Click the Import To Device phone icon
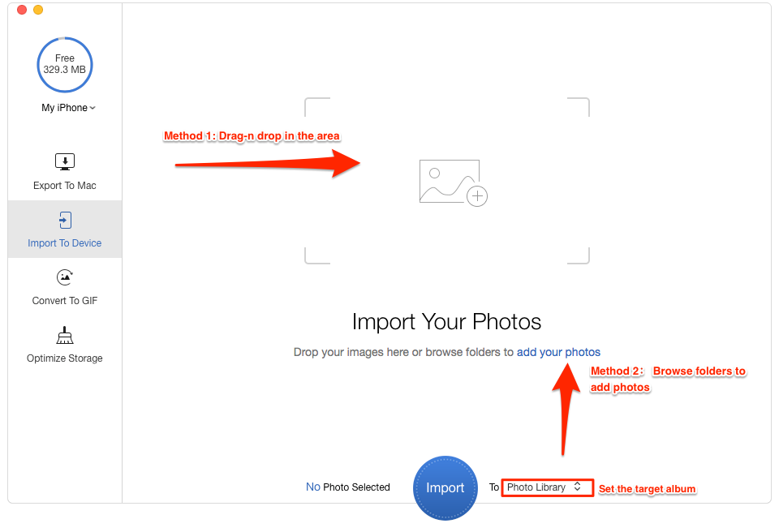The height and width of the screenshot is (532, 779). tap(65, 220)
